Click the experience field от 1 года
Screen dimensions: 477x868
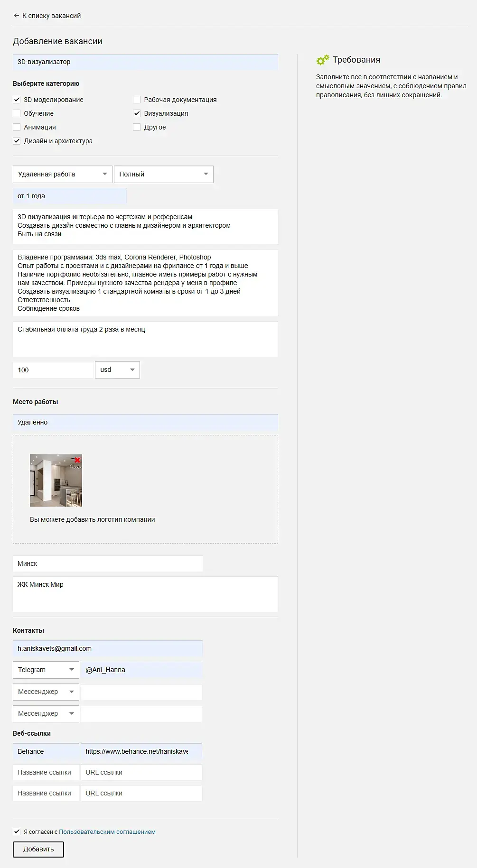(70, 196)
